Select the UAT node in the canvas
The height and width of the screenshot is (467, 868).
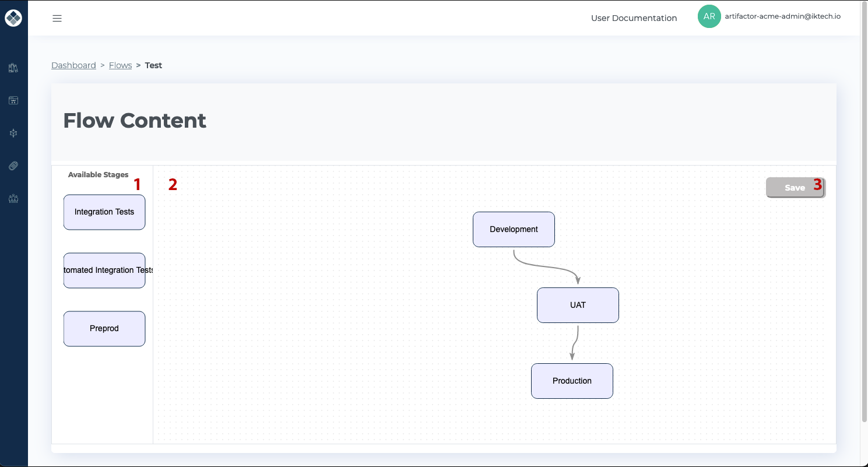(x=578, y=305)
